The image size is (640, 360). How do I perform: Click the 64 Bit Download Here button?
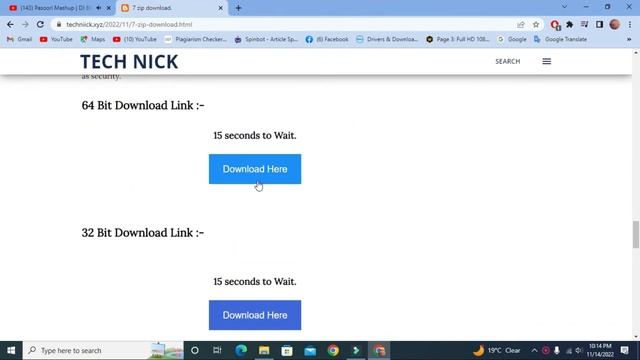(255, 169)
